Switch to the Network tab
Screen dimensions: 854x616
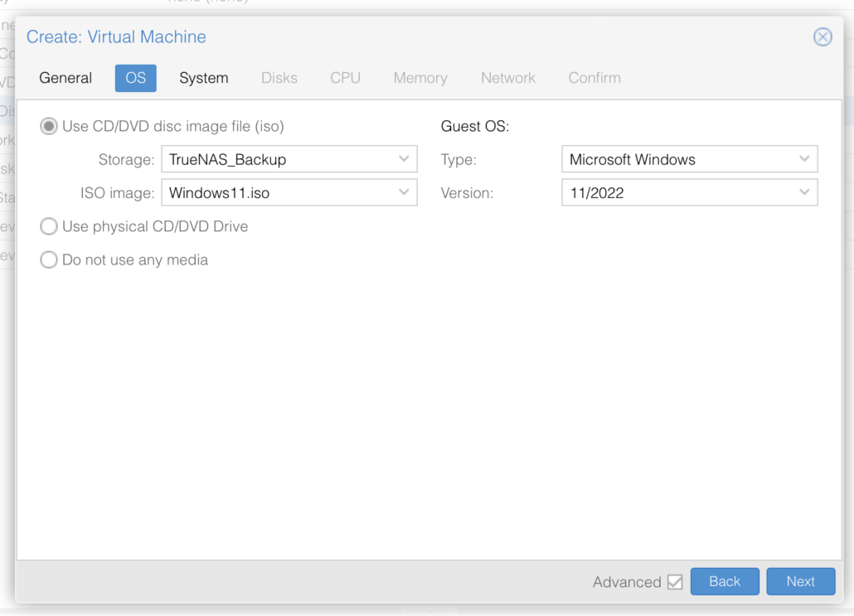(507, 78)
